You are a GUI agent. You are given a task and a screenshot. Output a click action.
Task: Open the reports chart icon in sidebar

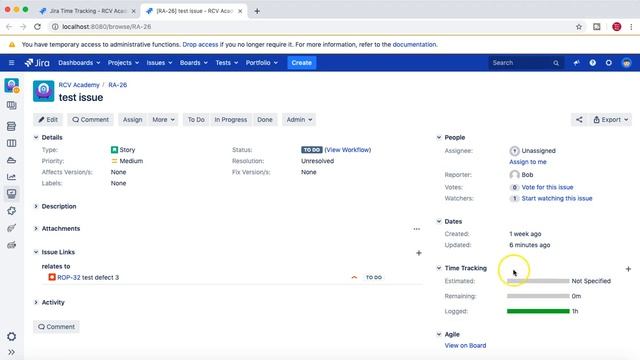click(11, 177)
